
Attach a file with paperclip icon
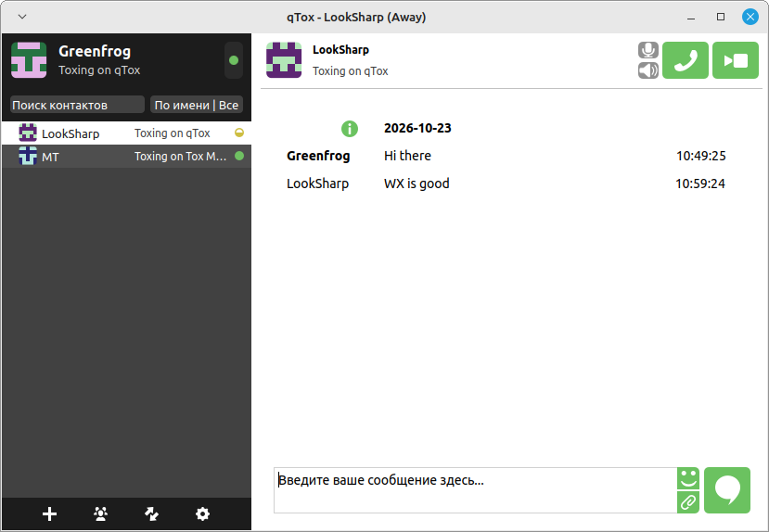pos(688,502)
